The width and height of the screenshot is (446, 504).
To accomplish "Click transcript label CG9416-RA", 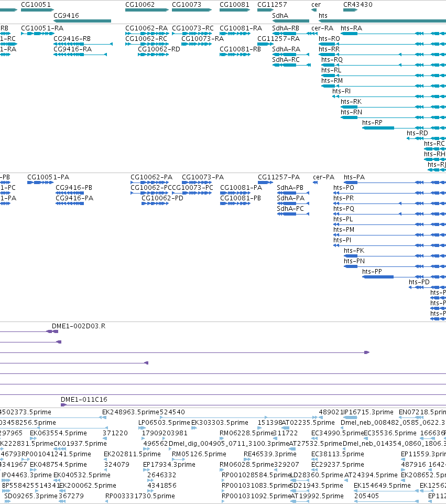I will coord(72,49).
